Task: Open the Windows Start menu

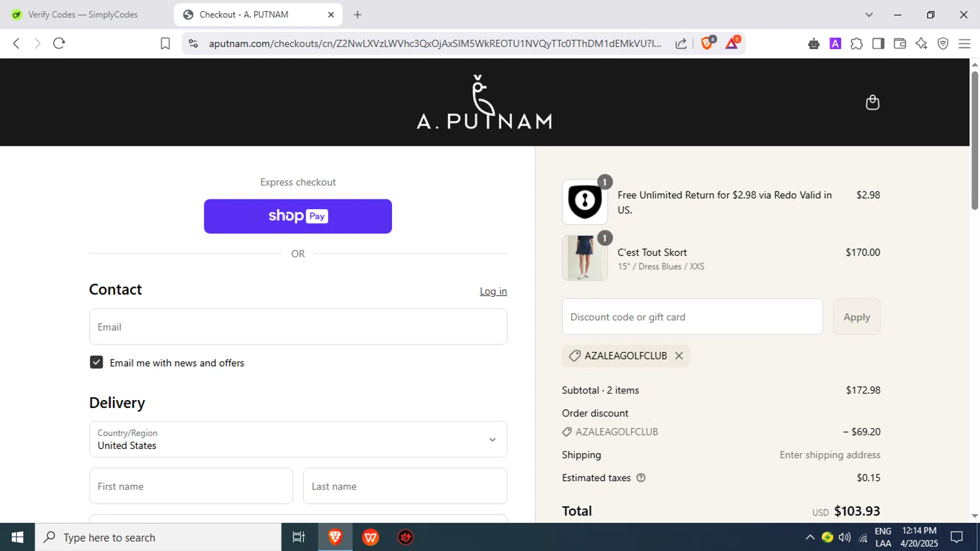Action: click(x=18, y=537)
